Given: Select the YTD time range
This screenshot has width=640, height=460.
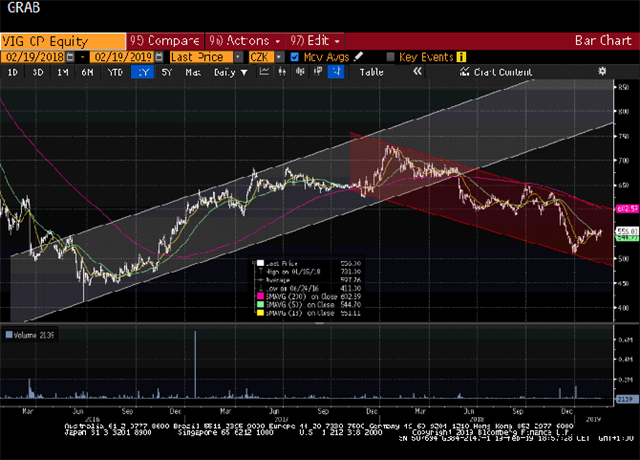Looking at the screenshot, I should click(x=114, y=72).
